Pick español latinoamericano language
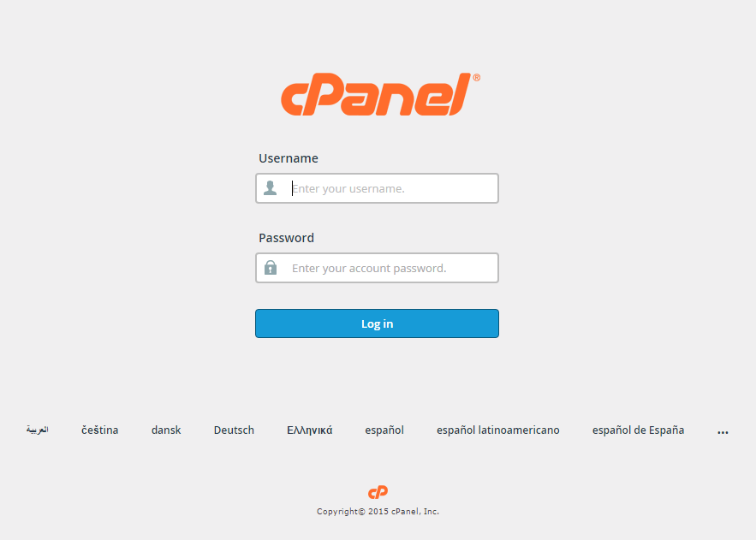This screenshot has height=540, width=756. click(498, 430)
